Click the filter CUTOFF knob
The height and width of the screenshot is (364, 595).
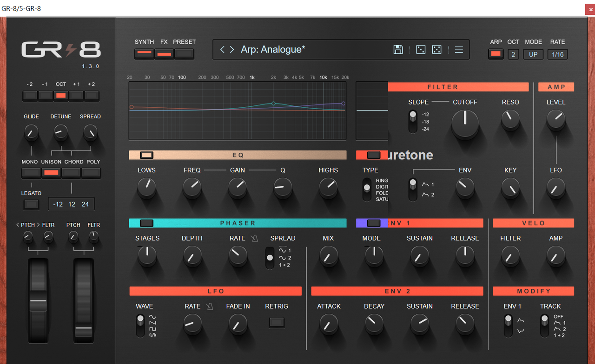tap(465, 124)
